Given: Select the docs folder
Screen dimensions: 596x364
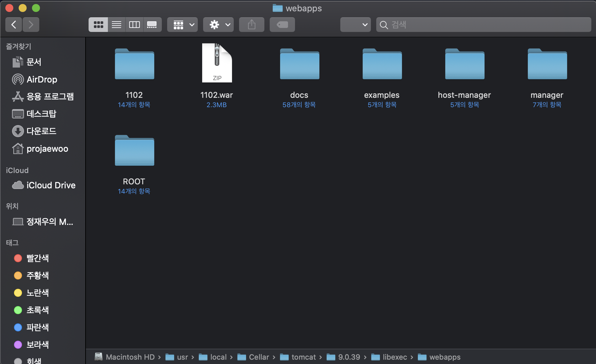Looking at the screenshot, I should coord(299,64).
